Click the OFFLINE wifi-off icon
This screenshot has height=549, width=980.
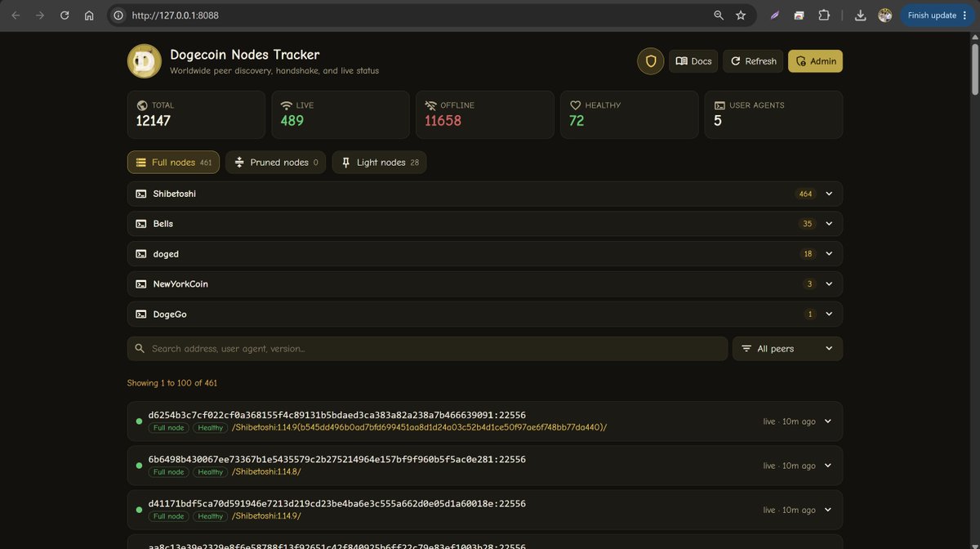click(430, 105)
